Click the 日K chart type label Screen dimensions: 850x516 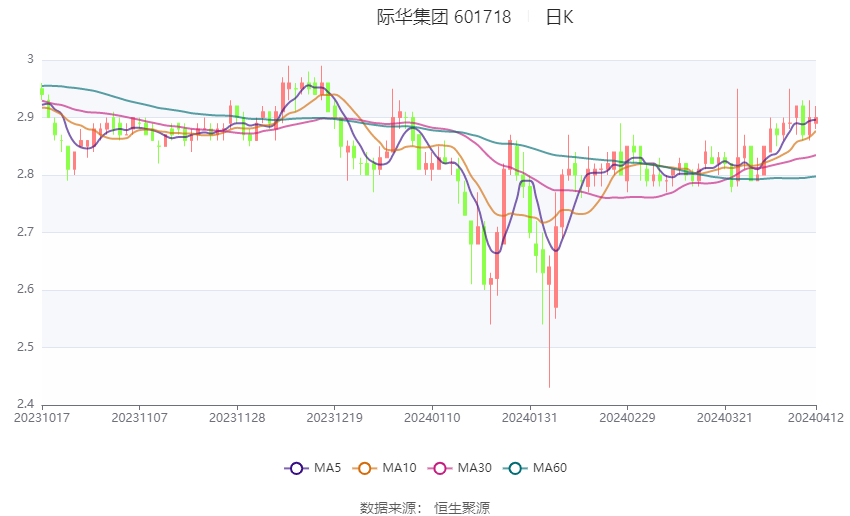click(x=559, y=17)
